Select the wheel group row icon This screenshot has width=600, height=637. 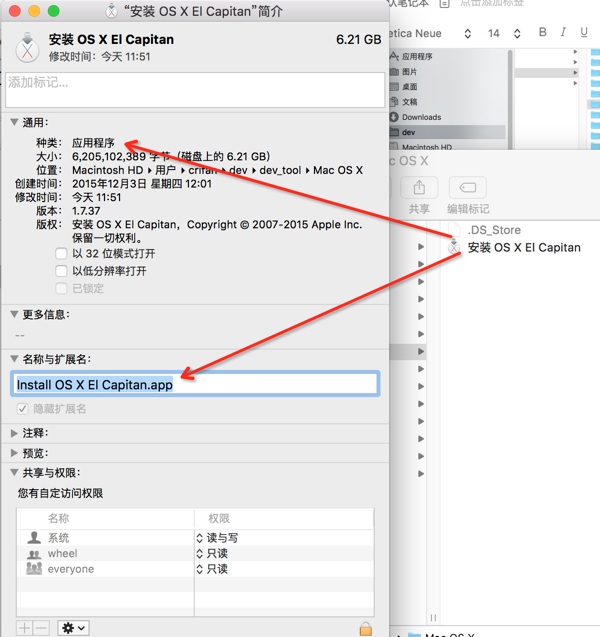[34, 554]
